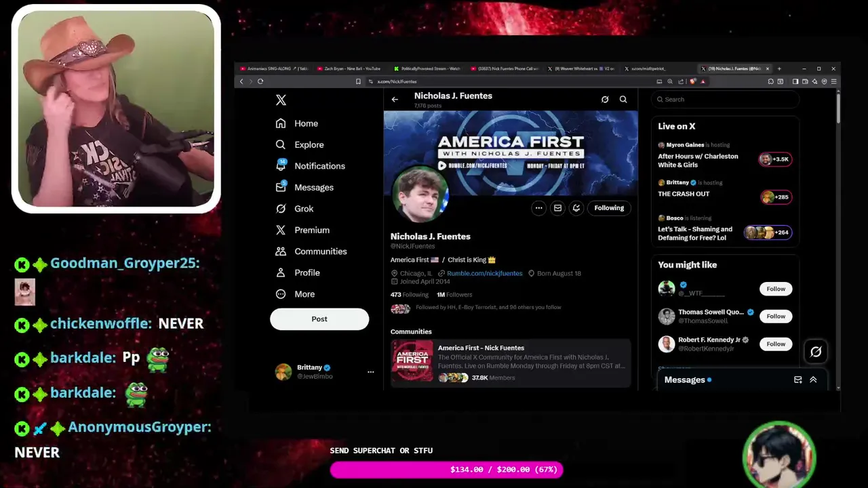Screen dimensions: 868x488
Task: Switch to Animaniacs SING-ALONG tab
Action: click(275, 68)
